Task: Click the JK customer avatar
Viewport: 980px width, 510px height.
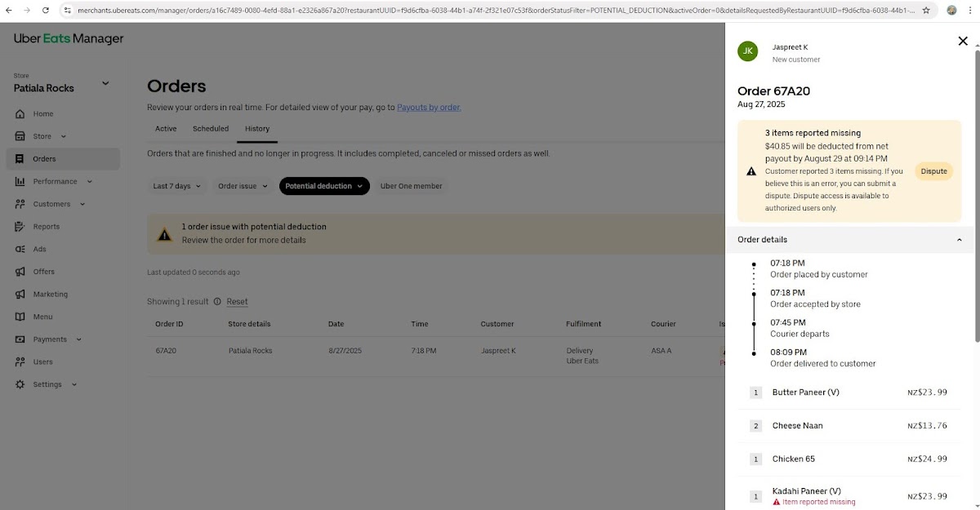Action: coord(747,51)
